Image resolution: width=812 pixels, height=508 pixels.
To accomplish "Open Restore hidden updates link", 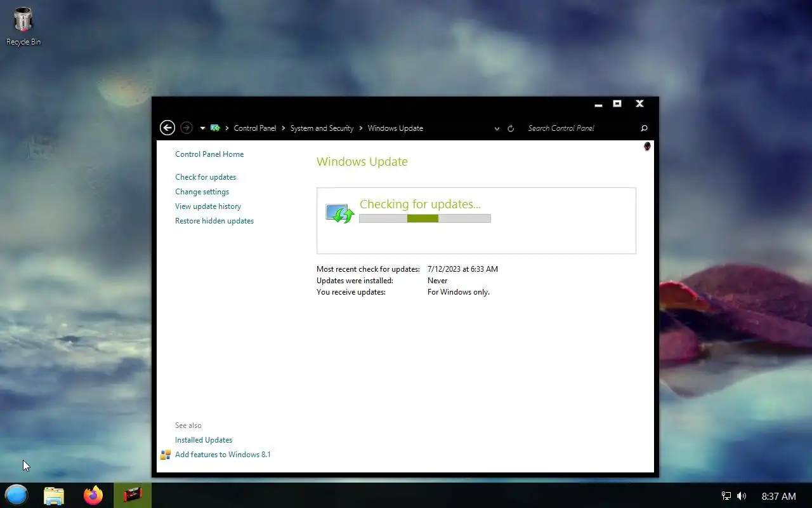I will (214, 221).
